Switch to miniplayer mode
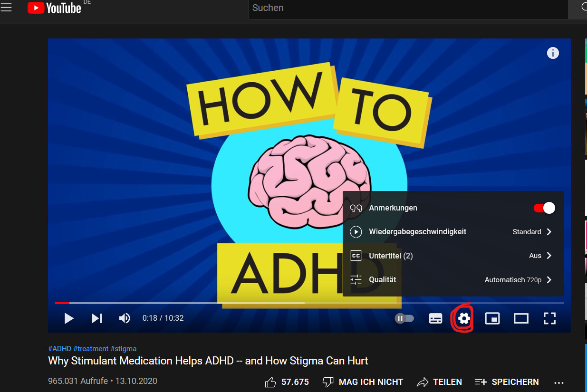 tap(492, 318)
